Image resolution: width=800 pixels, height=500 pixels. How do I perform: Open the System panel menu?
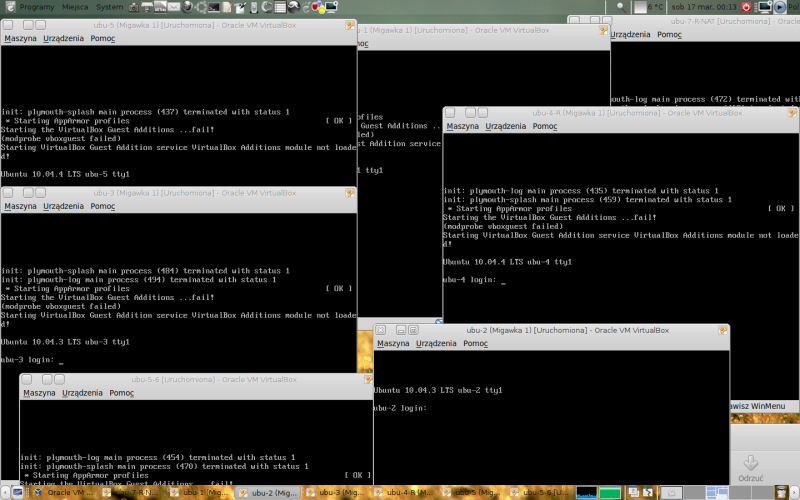[110, 6]
